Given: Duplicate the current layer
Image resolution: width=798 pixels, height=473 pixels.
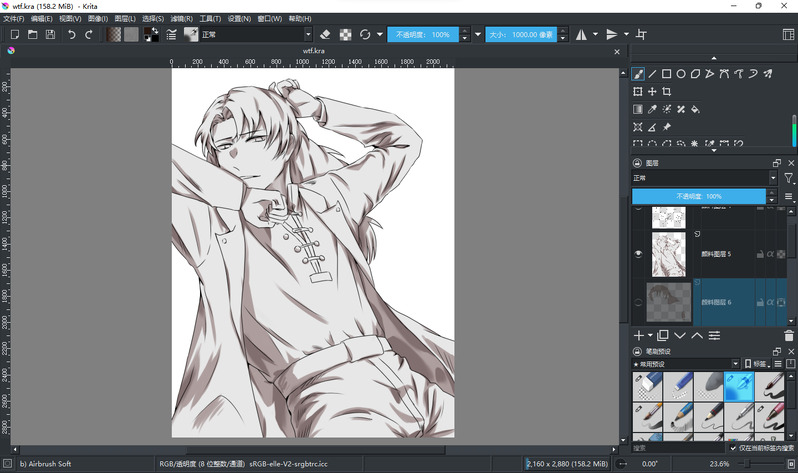Looking at the screenshot, I should click(x=663, y=336).
